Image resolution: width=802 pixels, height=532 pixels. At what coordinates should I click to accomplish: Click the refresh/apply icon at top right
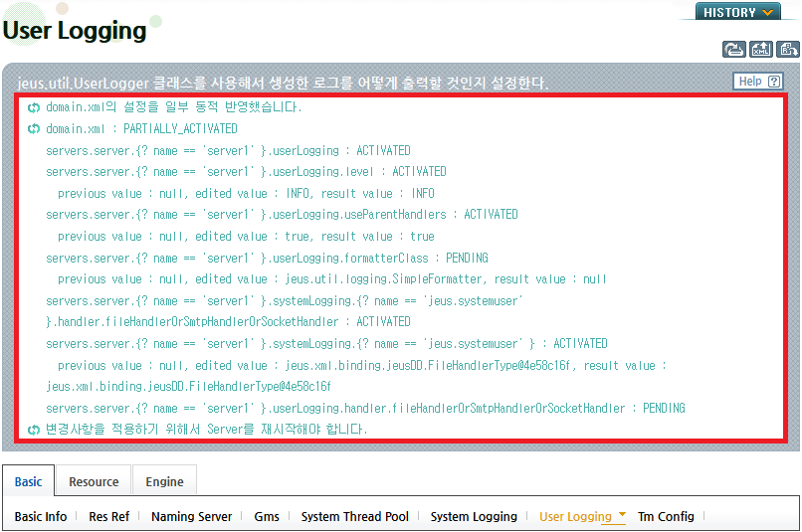tap(734, 49)
